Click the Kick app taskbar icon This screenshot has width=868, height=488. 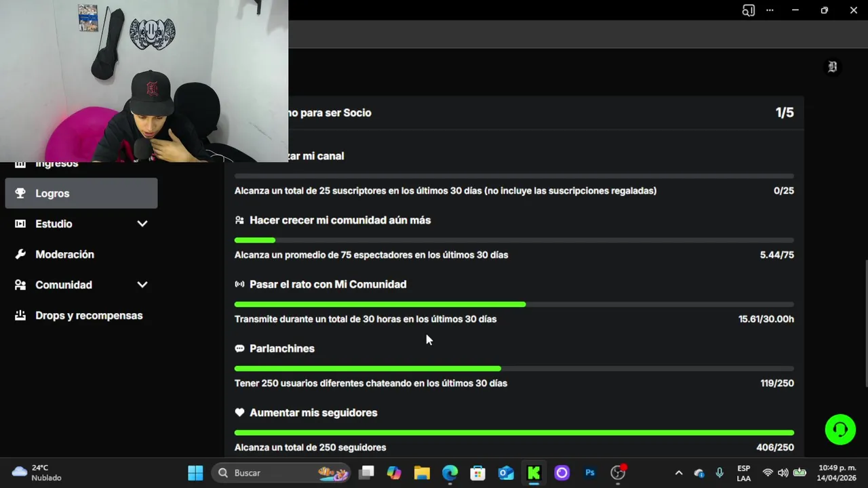(534, 472)
